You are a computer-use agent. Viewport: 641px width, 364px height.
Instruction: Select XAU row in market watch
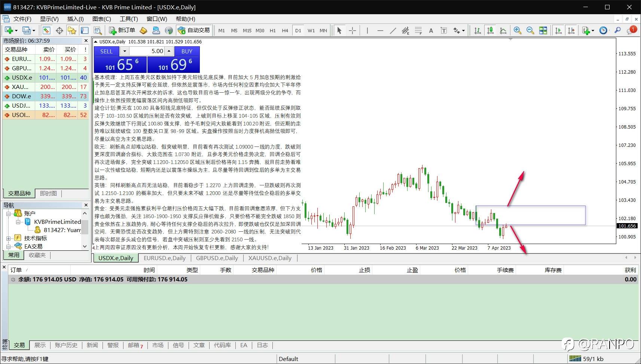coord(46,87)
